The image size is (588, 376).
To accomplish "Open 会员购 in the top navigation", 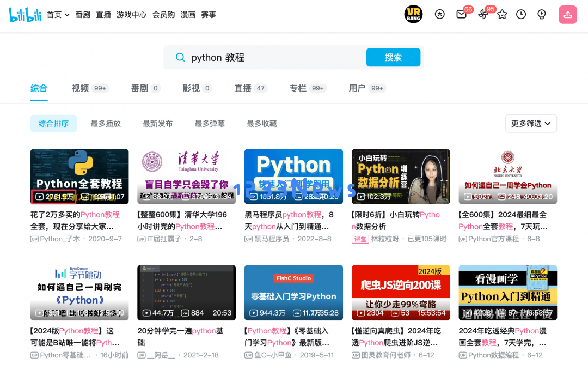I will click(163, 15).
